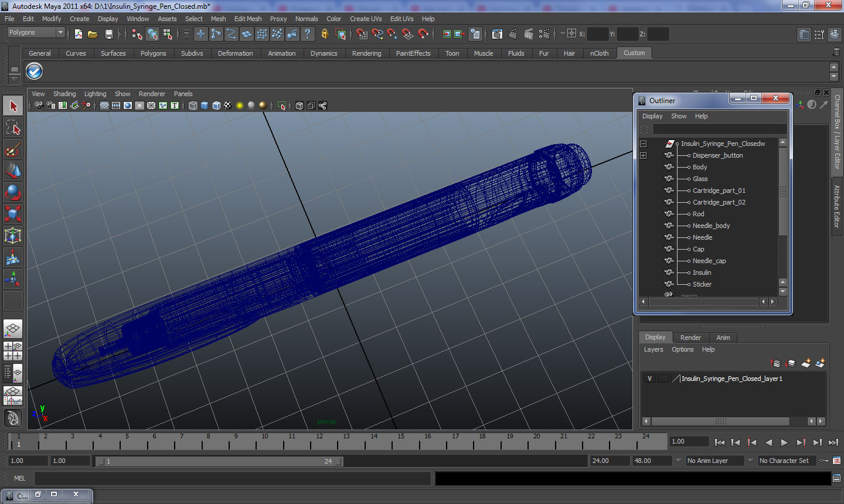Enable Snap to curves magnet
844x504 pixels.
(x=377, y=34)
